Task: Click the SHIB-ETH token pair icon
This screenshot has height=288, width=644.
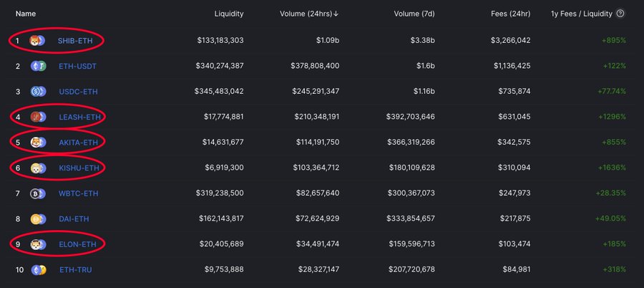Action: [x=37, y=41]
